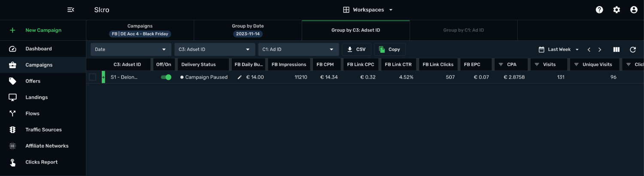Click the 11210 impressions value
Image resolution: width=644 pixels, height=176 pixels.
point(301,77)
